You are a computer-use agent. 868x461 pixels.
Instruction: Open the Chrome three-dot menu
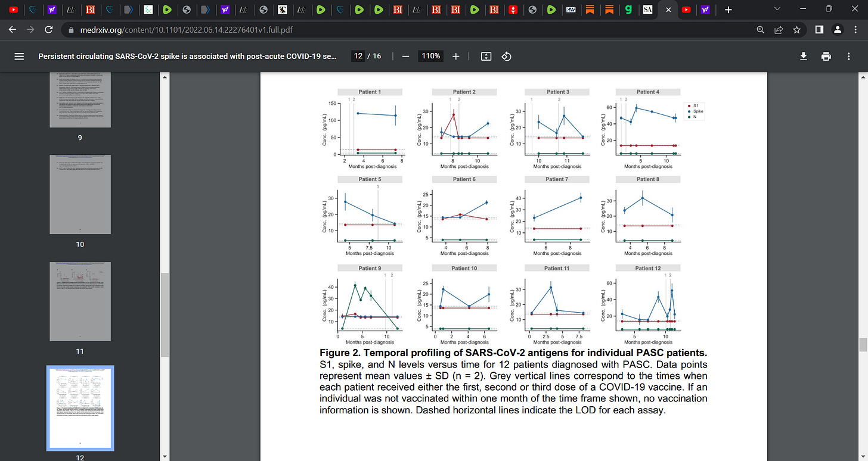pyautogui.click(x=855, y=29)
